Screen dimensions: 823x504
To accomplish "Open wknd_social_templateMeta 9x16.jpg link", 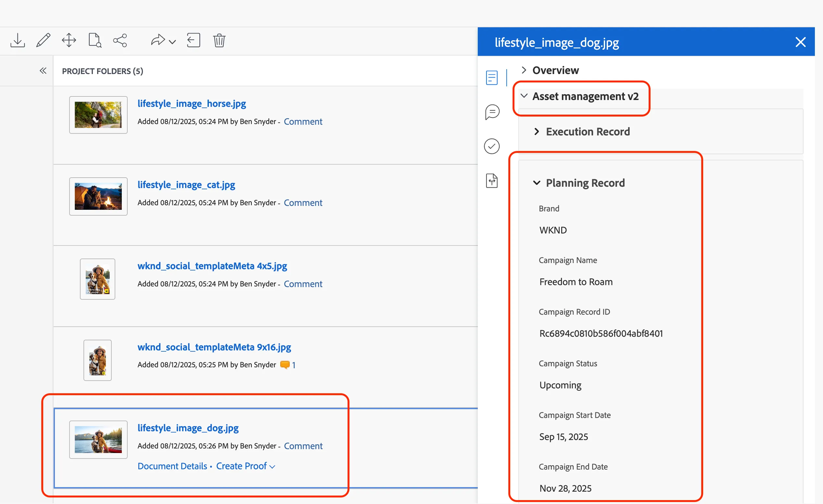I will [214, 347].
